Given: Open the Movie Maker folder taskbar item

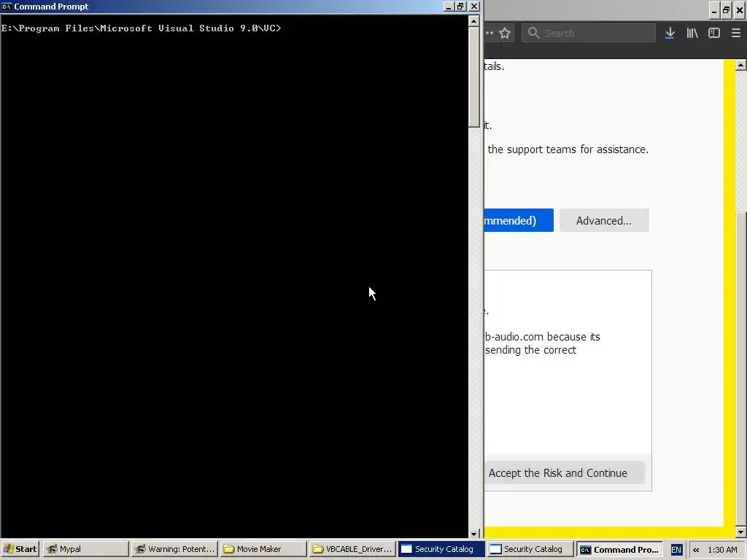Looking at the screenshot, I should 263,549.
